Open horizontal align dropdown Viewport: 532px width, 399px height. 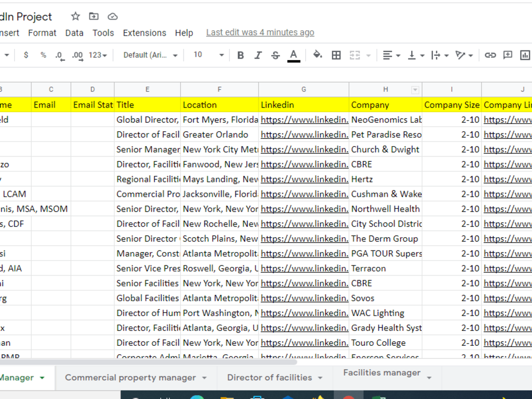click(x=391, y=55)
